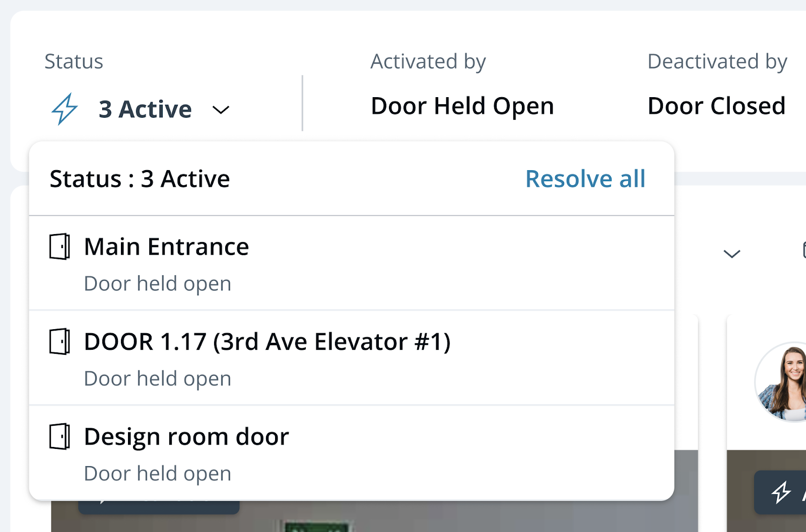The image size is (806, 532).
Task: Expand the chevron right of the status popup
Action: (731, 254)
